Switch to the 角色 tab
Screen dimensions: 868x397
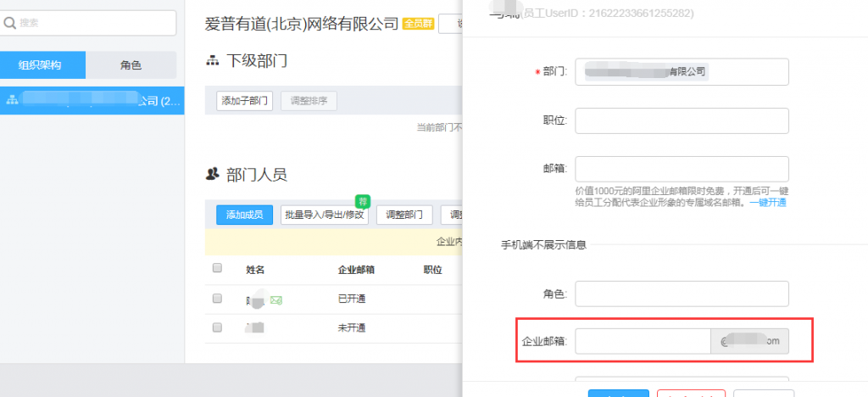click(x=131, y=65)
